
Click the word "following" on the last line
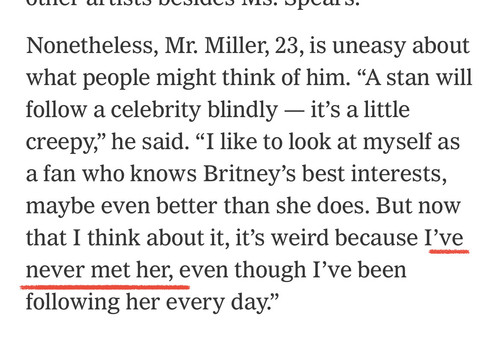pyautogui.click(x=73, y=303)
